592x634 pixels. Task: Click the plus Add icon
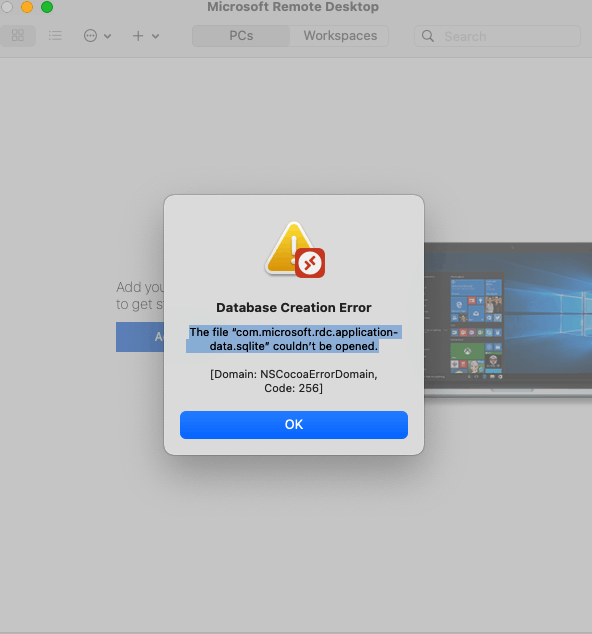coord(138,36)
